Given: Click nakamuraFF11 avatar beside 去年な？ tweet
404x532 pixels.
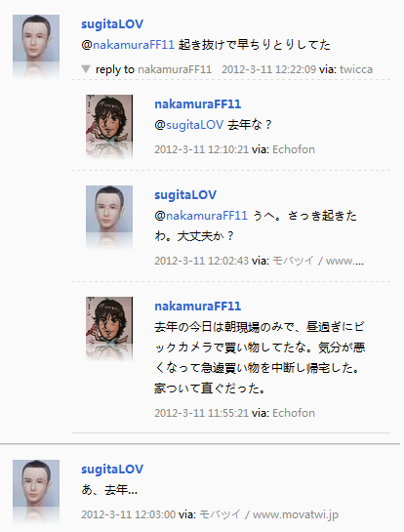Looking at the screenshot, I should pyautogui.click(x=109, y=118).
